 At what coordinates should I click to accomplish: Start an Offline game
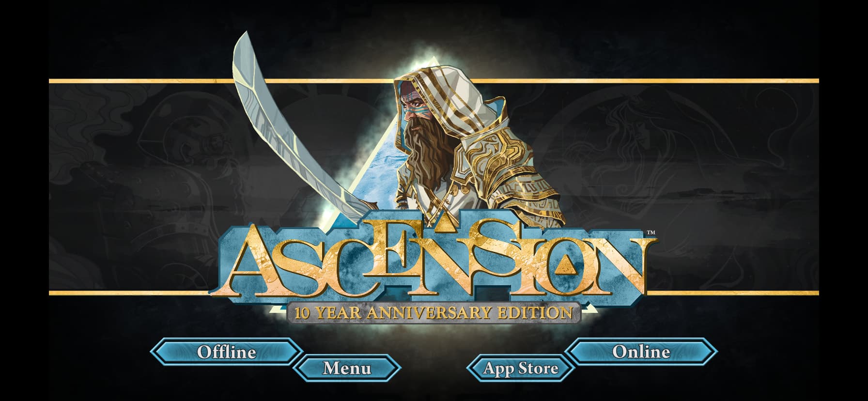226,352
